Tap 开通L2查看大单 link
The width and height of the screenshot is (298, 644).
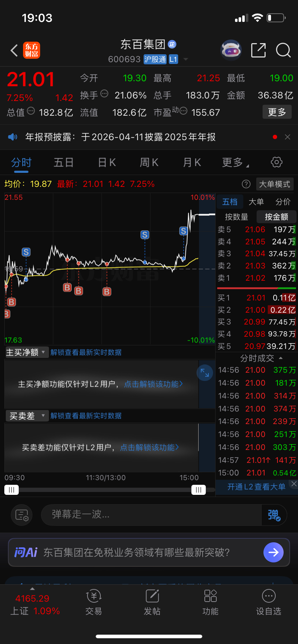[256, 487]
